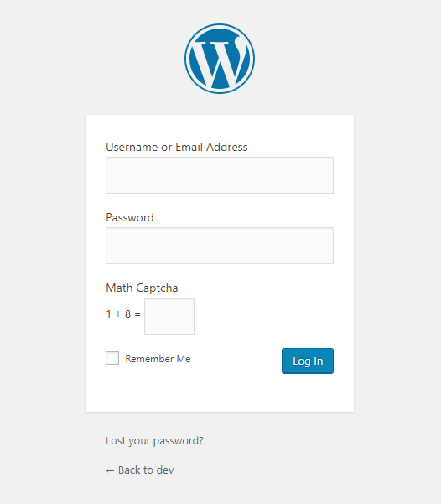Select the Math Captcha answer box

pyautogui.click(x=169, y=316)
